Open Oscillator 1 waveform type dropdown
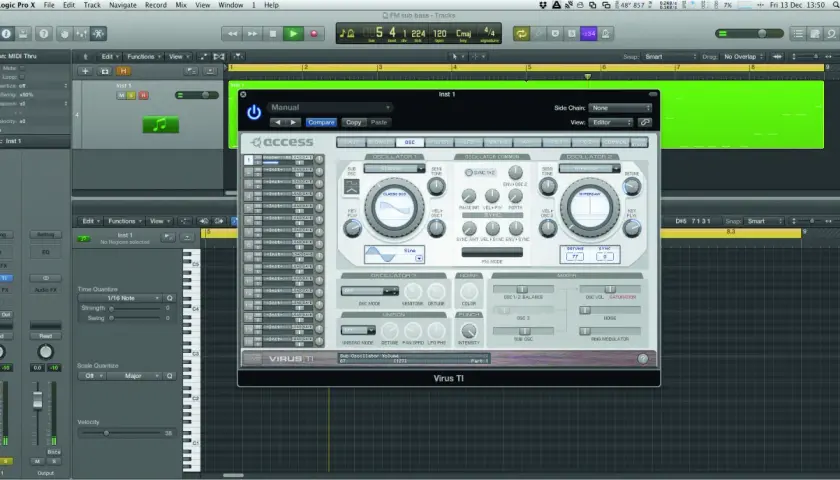Image resolution: width=840 pixels, height=480 pixels. click(x=394, y=169)
